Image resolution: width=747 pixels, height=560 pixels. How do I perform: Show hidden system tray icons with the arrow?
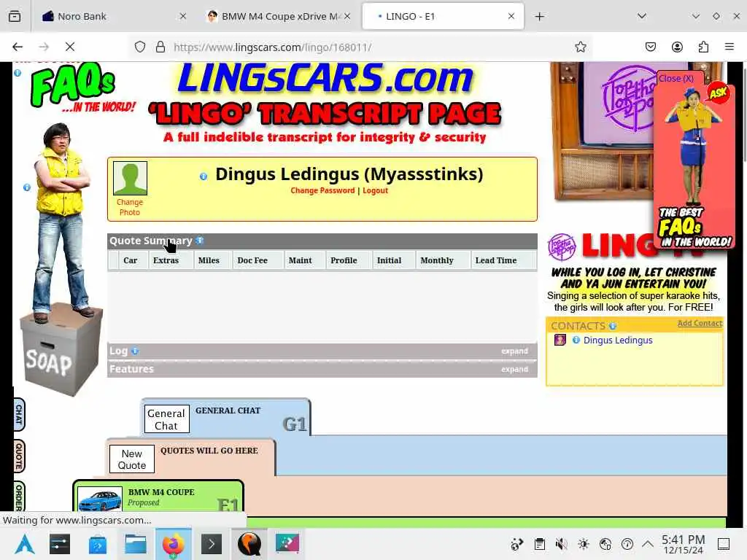(x=648, y=544)
